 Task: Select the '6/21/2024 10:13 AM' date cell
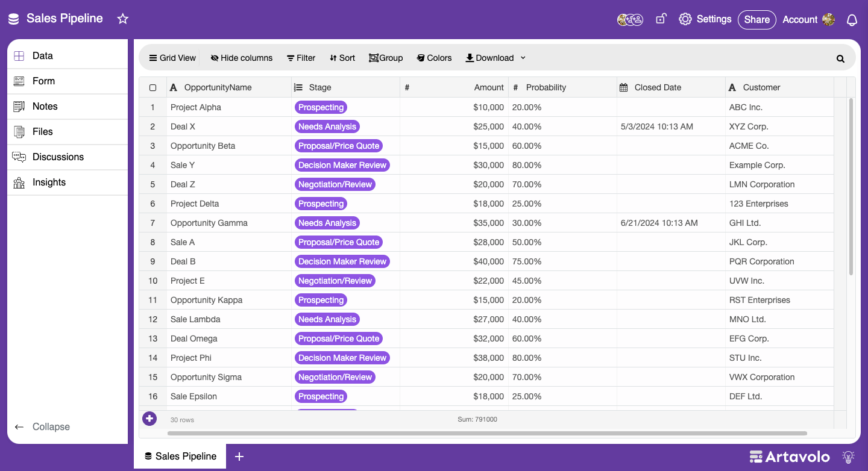[x=671, y=223]
